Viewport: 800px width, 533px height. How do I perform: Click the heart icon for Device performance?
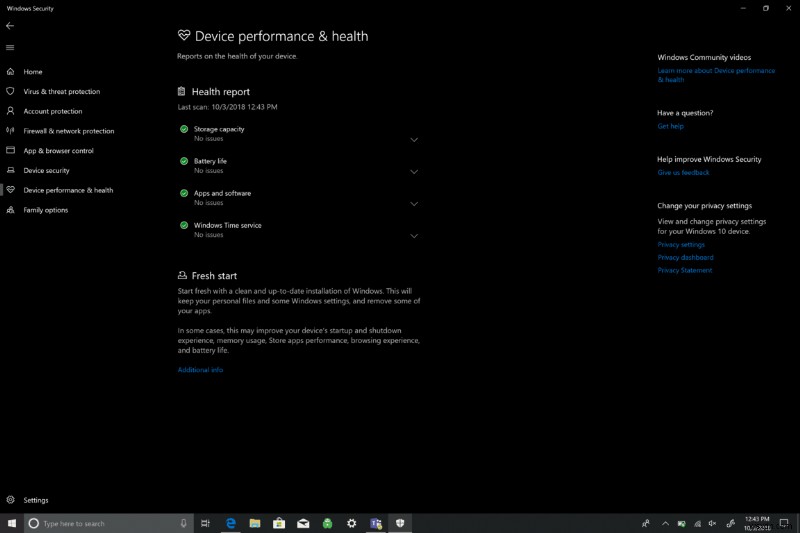point(10,190)
